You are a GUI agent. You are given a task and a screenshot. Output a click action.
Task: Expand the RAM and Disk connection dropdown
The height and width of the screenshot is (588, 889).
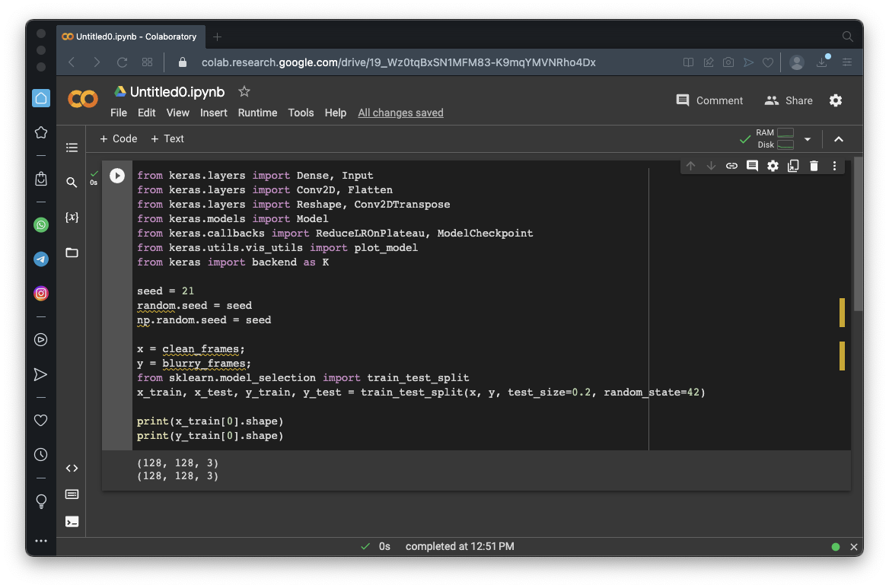point(808,139)
